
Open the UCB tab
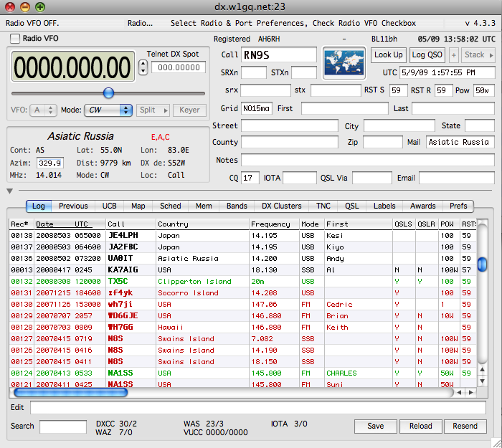tap(109, 206)
